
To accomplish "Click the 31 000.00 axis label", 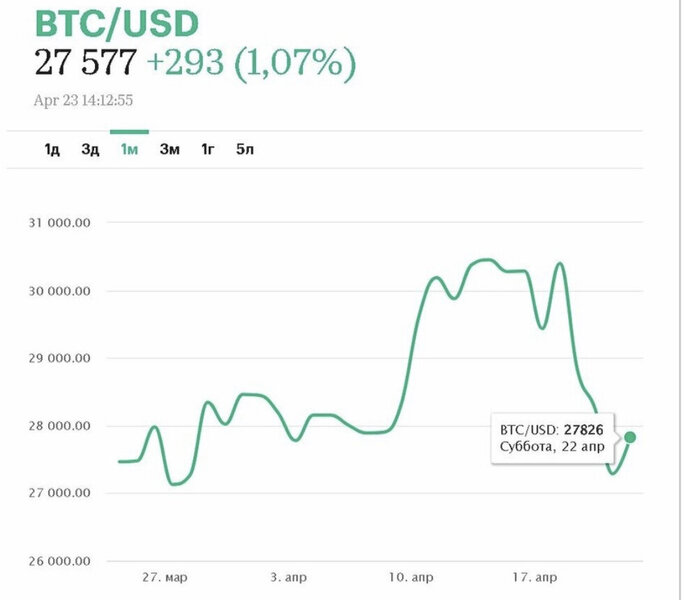I will pos(62,223).
